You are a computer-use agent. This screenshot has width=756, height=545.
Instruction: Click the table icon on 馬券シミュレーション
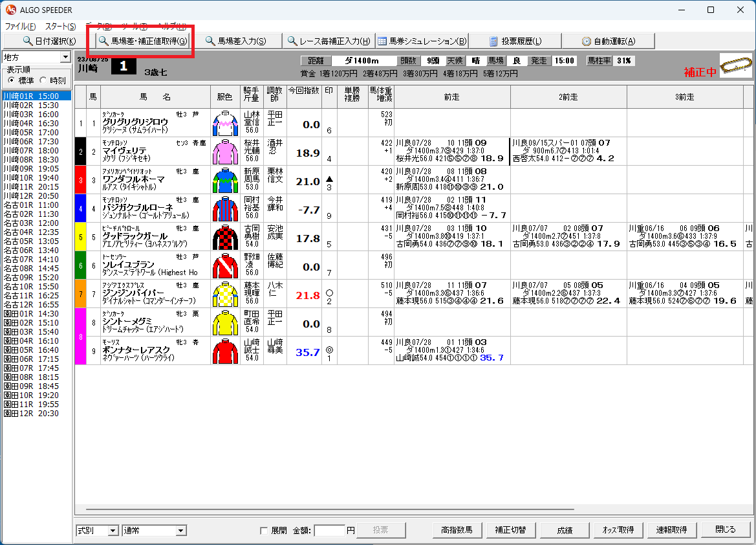(382, 41)
